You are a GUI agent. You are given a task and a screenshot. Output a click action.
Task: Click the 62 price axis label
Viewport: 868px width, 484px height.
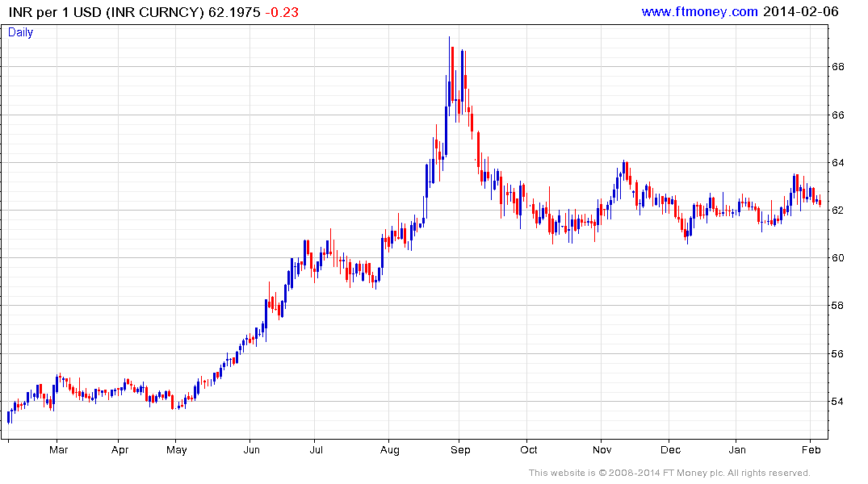click(x=838, y=211)
